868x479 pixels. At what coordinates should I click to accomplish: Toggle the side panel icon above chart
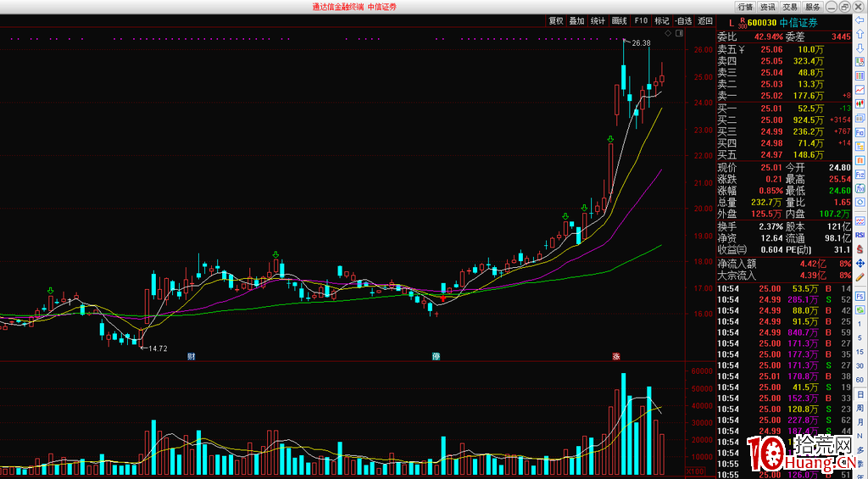(x=679, y=34)
